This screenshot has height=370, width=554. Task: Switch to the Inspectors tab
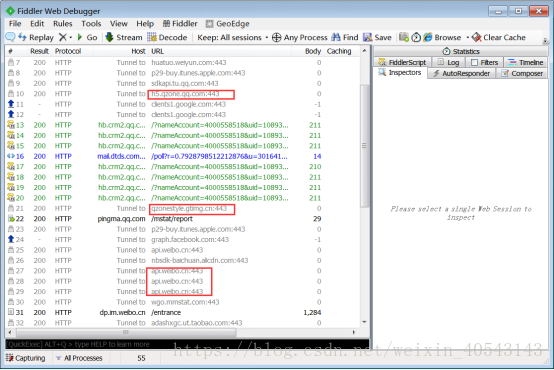(400, 72)
